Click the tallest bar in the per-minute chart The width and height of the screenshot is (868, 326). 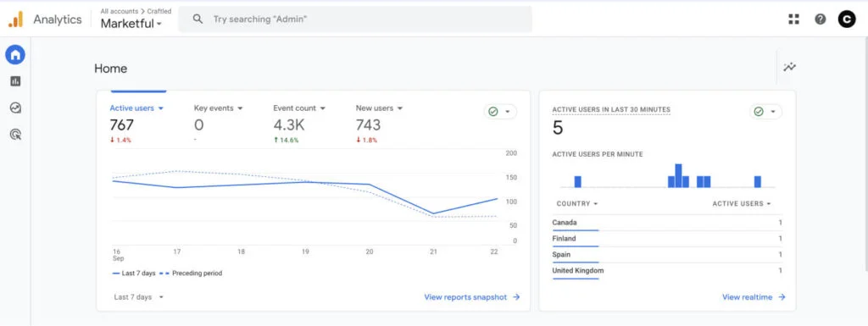pyautogui.click(x=678, y=176)
